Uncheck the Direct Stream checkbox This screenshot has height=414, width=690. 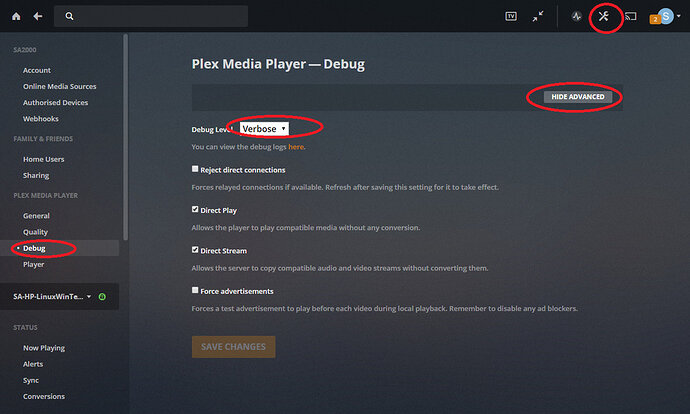click(x=195, y=250)
